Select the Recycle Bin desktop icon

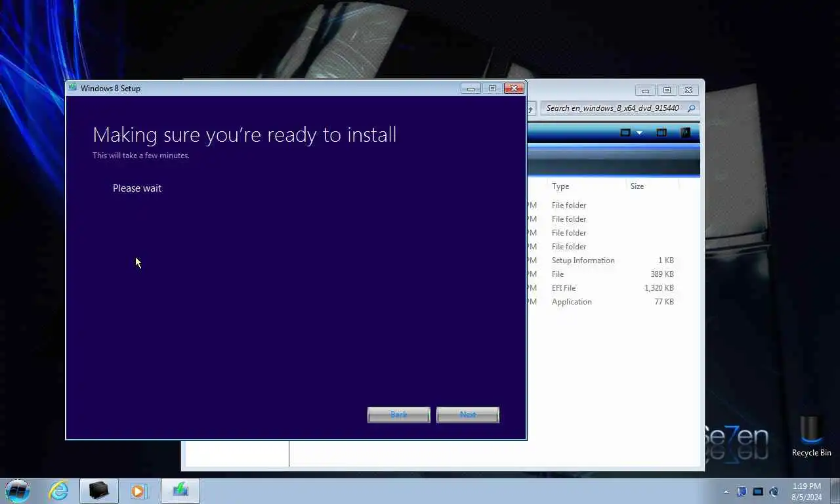tap(811, 436)
